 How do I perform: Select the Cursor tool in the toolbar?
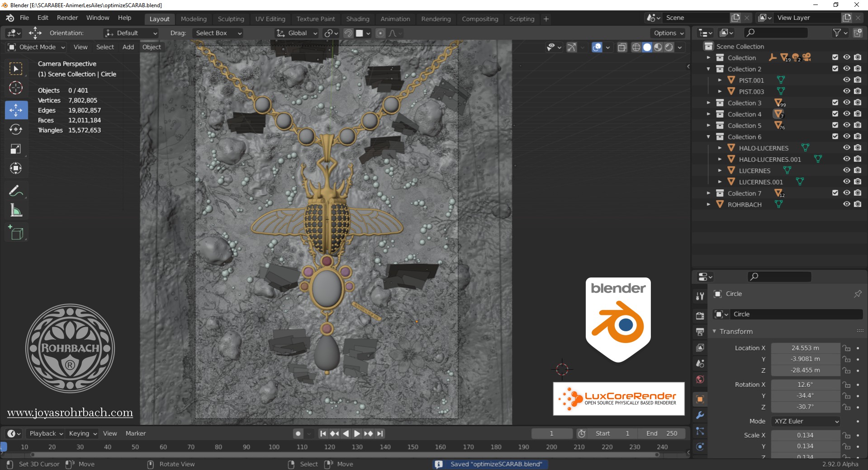click(16, 88)
